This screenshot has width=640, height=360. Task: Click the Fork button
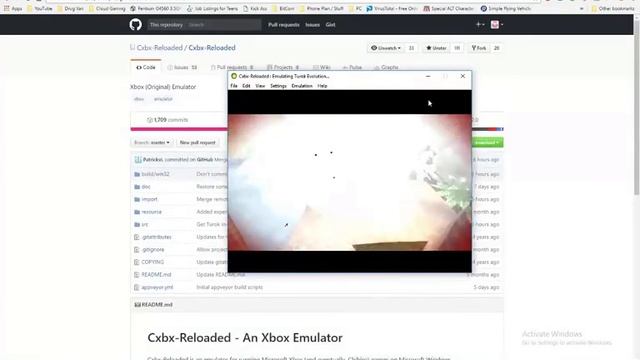click(x=479, y=48)
